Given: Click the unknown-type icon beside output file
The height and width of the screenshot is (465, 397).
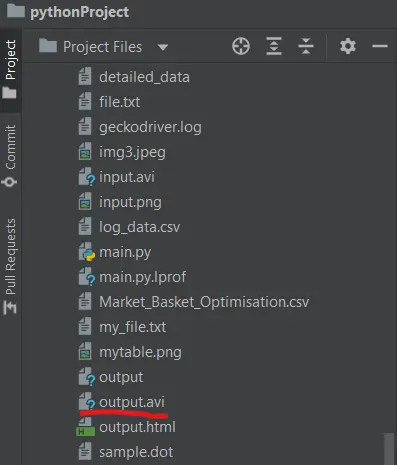Looking at the screenshot, I should [86, 377].
